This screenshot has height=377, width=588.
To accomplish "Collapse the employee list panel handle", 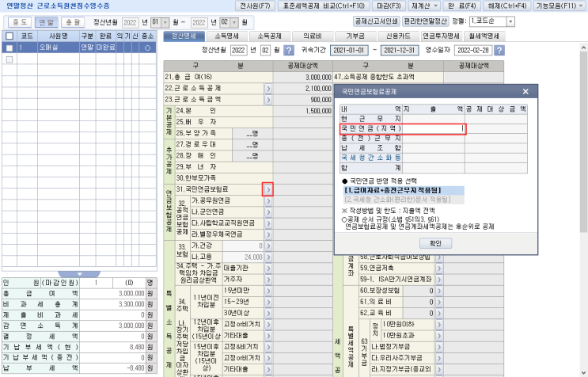I will tap(79, 274).
